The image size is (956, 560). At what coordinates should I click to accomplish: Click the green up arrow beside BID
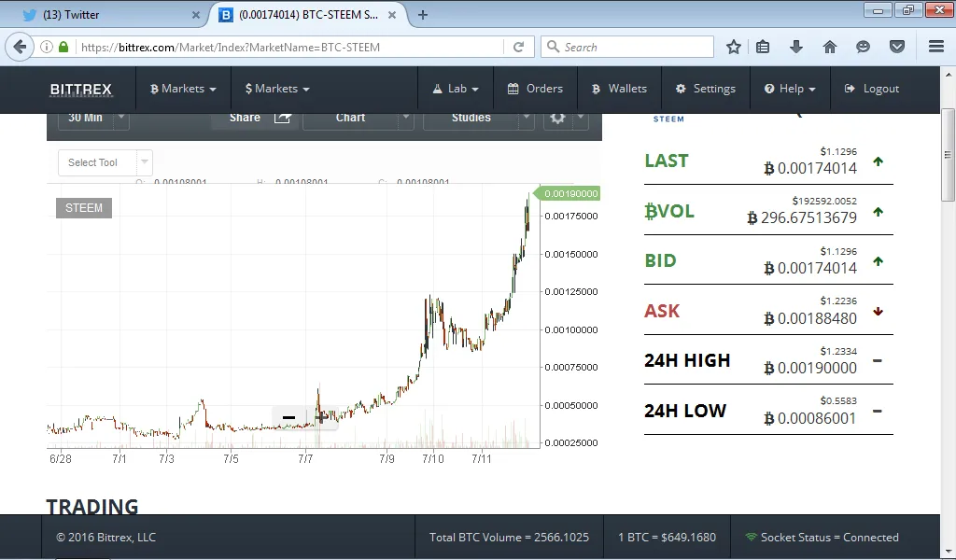click(878, 261)
